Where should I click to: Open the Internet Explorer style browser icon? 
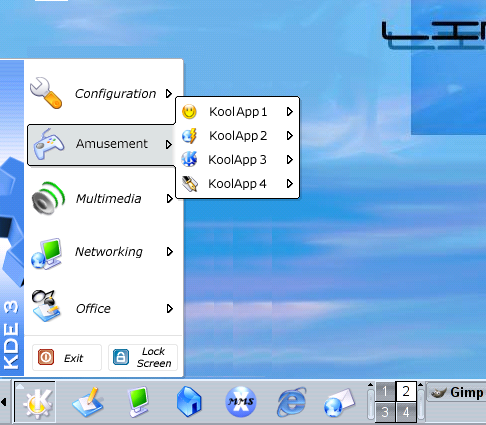point(292,402)
